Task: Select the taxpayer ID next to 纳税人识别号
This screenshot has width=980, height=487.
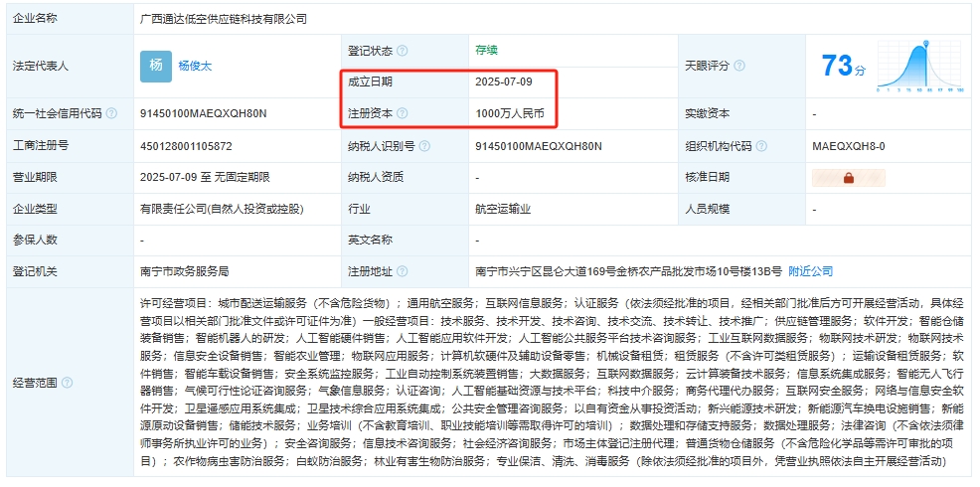Action: pyautogui.click(x=539, y=146)
